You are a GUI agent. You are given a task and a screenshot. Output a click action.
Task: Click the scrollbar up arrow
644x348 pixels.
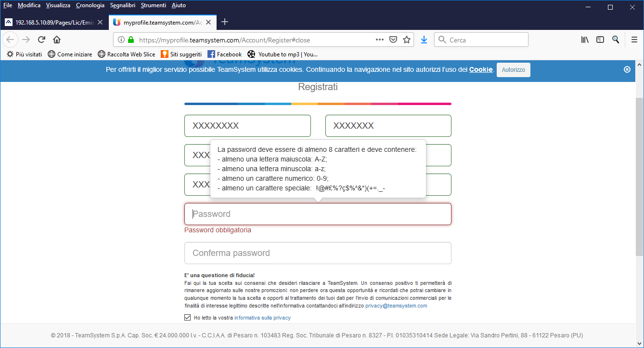640,64
